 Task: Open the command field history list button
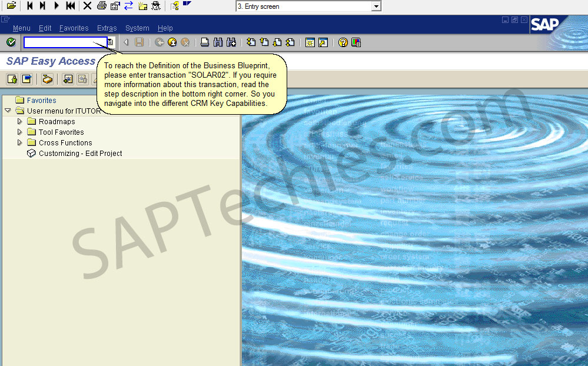click(x=110, y=42)
